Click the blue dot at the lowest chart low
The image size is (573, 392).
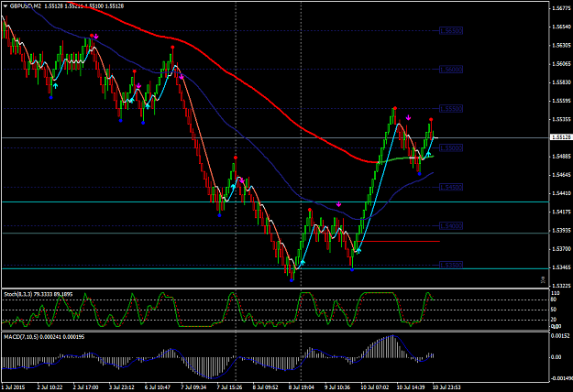click(292, 280)
